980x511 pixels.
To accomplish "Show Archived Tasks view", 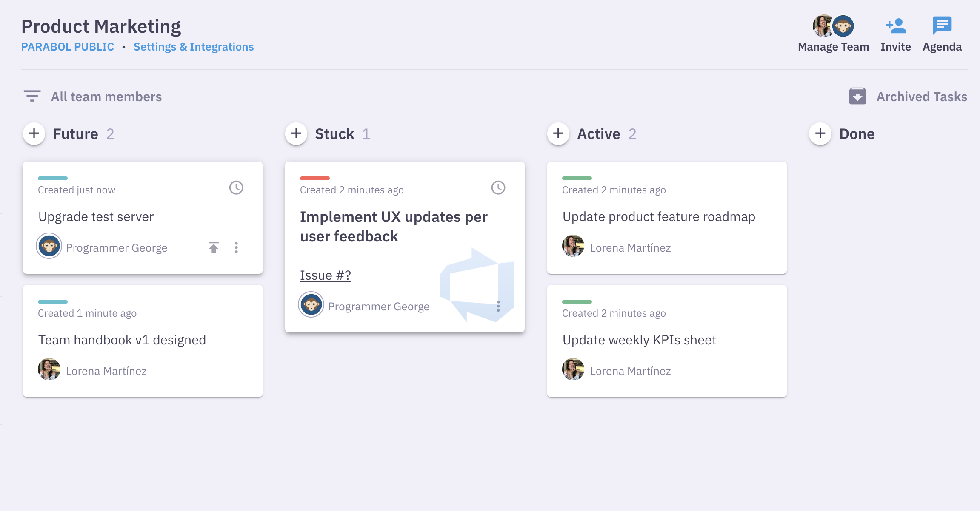I will 921,96.
